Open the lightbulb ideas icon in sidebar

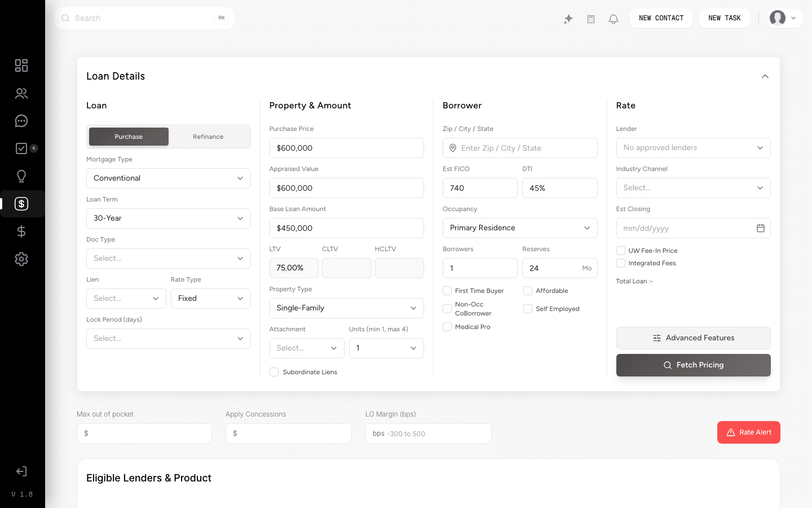(x=21, y=176)
